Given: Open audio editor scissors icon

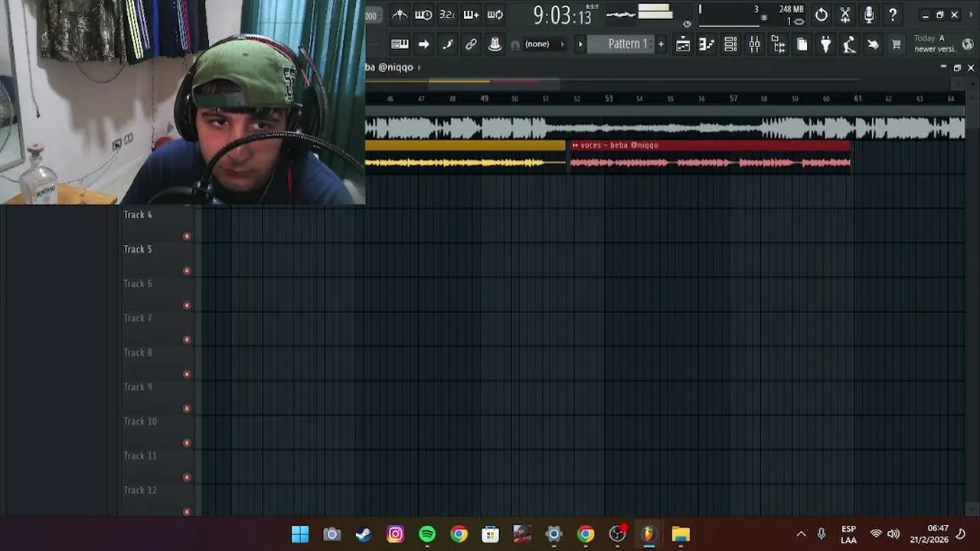Looking at the screenshot, I should tap(844, 15).
